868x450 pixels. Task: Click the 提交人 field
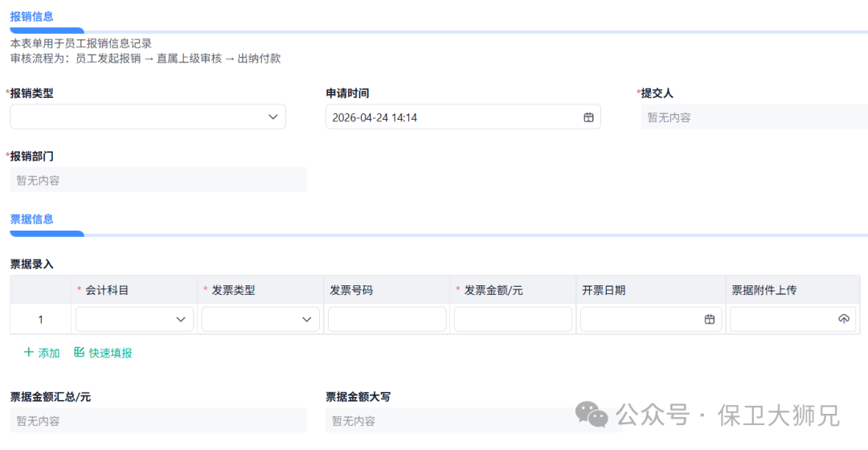[754, 117]
